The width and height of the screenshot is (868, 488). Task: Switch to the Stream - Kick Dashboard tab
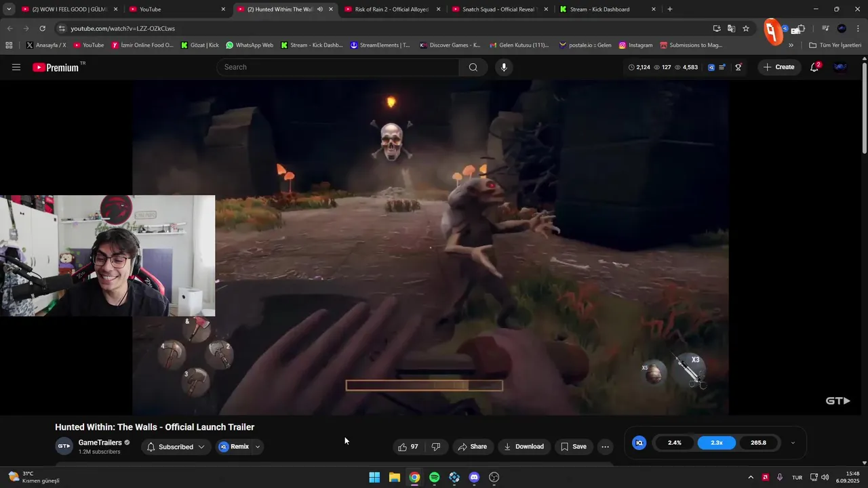pyautogui.click(x=607, y=9)
